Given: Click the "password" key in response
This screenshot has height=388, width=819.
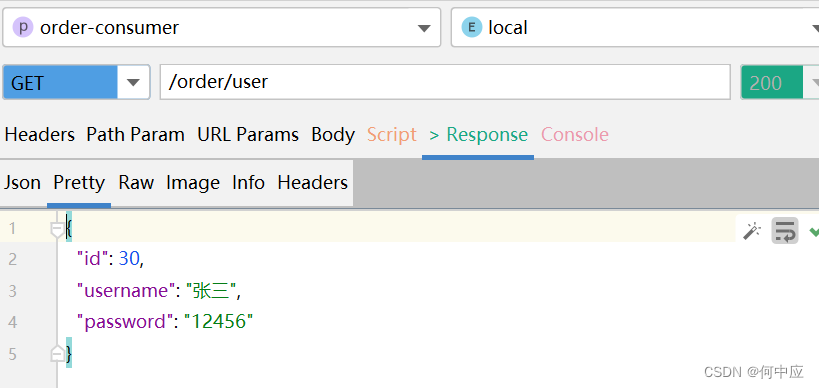Looking at the screenshot, I should click(124, 322).
